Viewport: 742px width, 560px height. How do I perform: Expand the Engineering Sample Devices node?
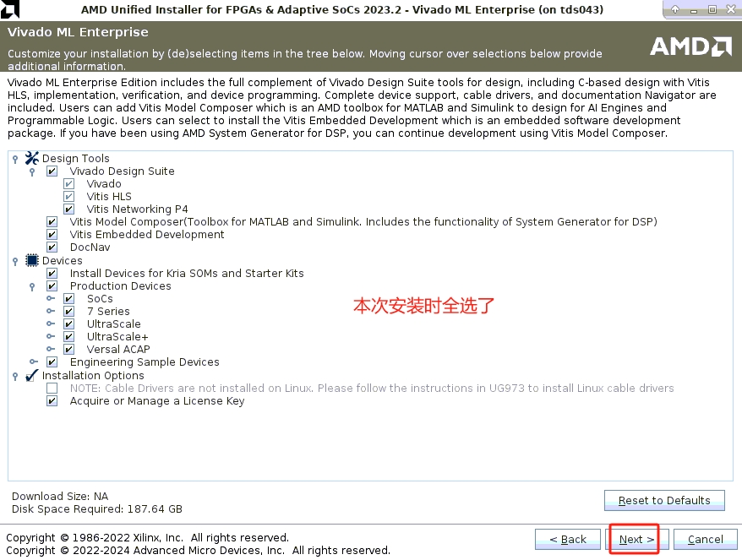33,362
